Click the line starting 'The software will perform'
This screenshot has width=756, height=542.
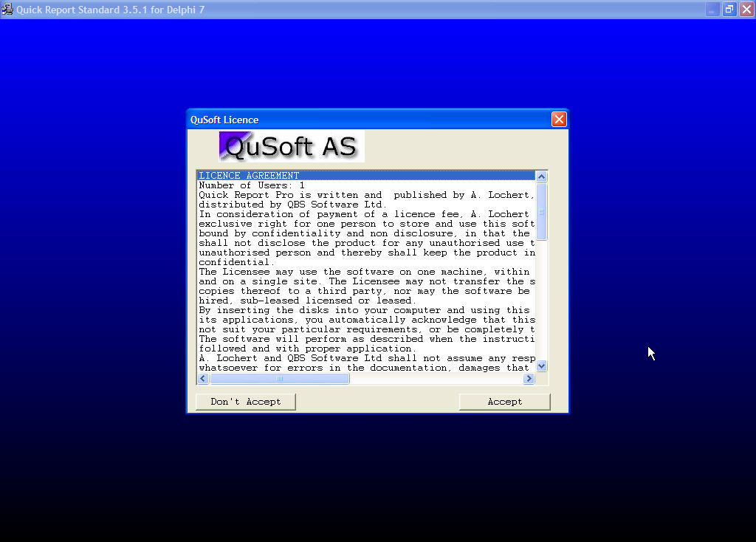366,339
